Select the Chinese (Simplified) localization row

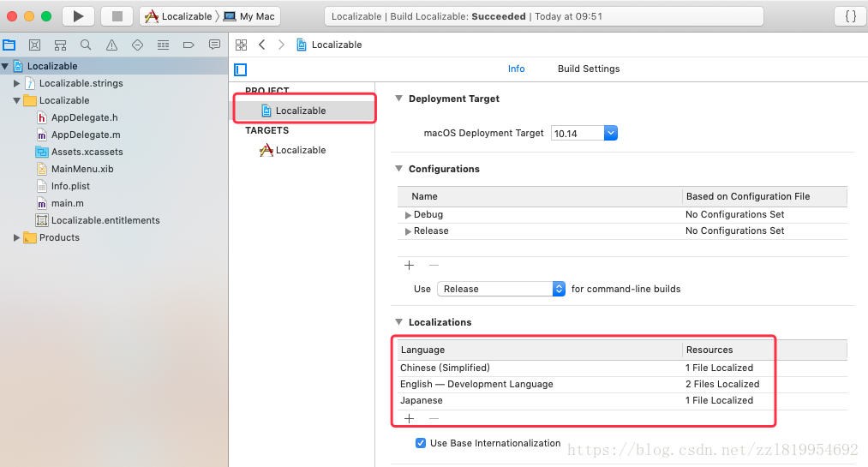tap(622, 368)
